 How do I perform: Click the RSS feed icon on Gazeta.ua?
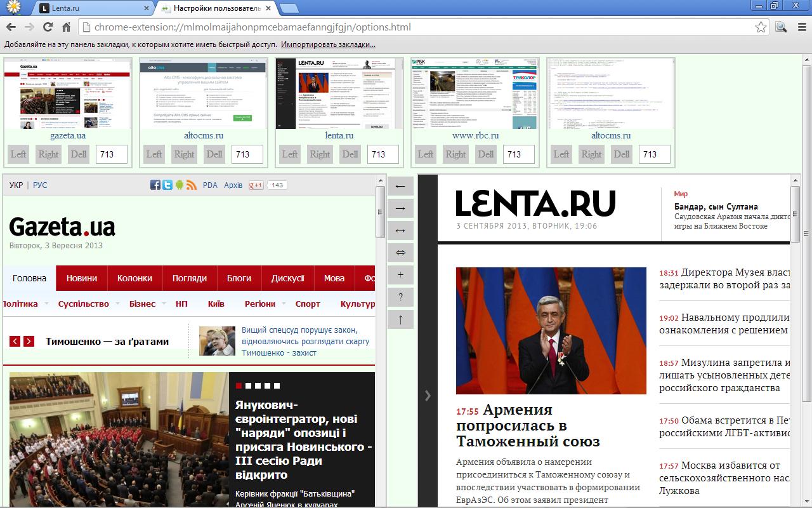click(x=191, y=185)
